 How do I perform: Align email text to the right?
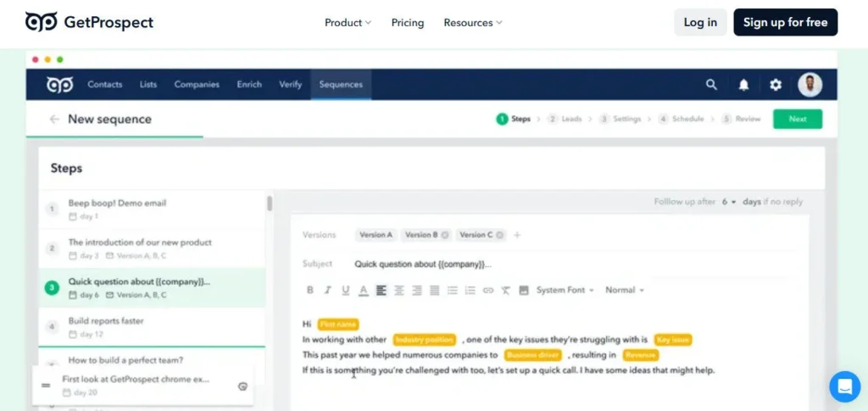click(417, 291)
